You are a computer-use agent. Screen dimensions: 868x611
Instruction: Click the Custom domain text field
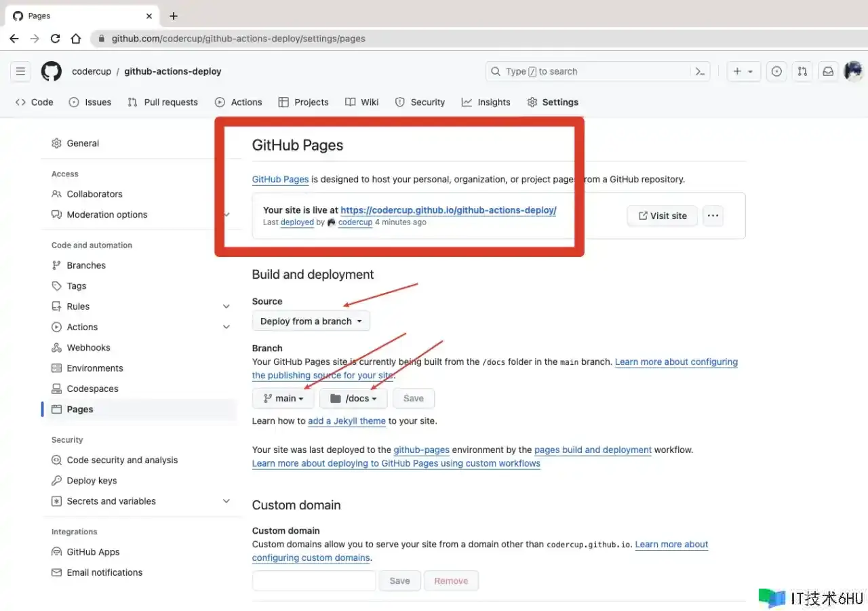[x=314, y=581]
